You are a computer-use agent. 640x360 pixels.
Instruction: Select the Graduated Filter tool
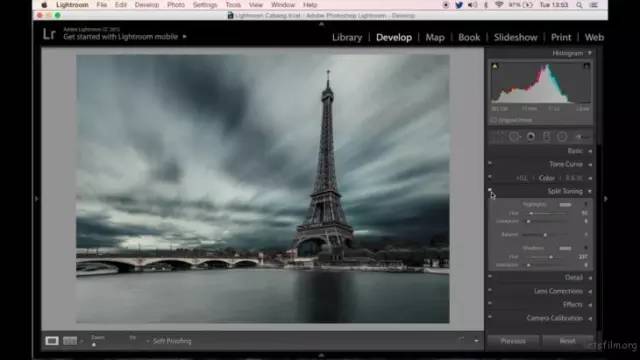point(547,137)
